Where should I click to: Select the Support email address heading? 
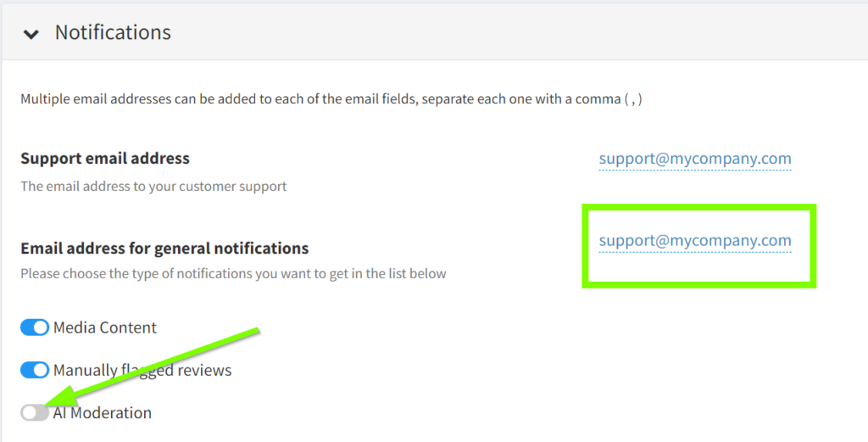(x=105, y=159)
